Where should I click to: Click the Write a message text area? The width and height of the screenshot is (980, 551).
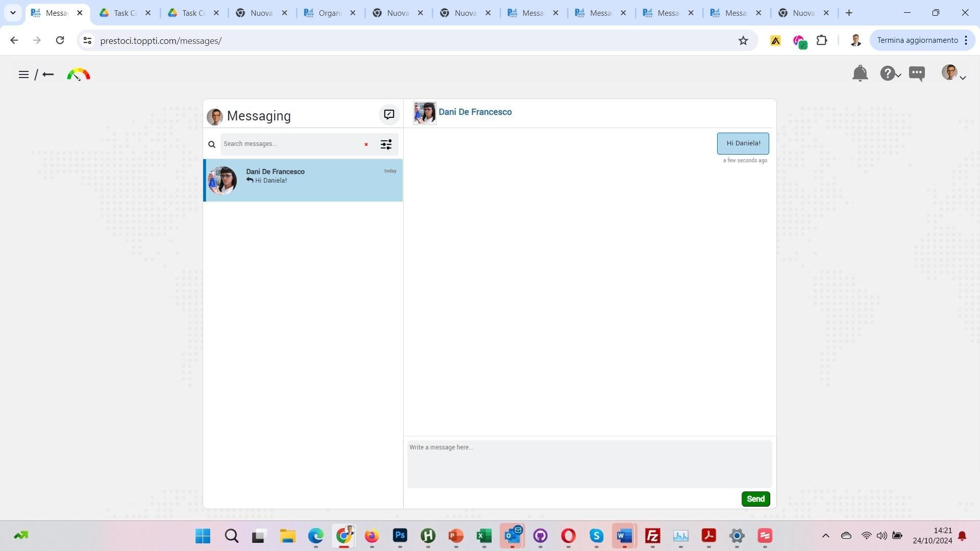point(590,464)
